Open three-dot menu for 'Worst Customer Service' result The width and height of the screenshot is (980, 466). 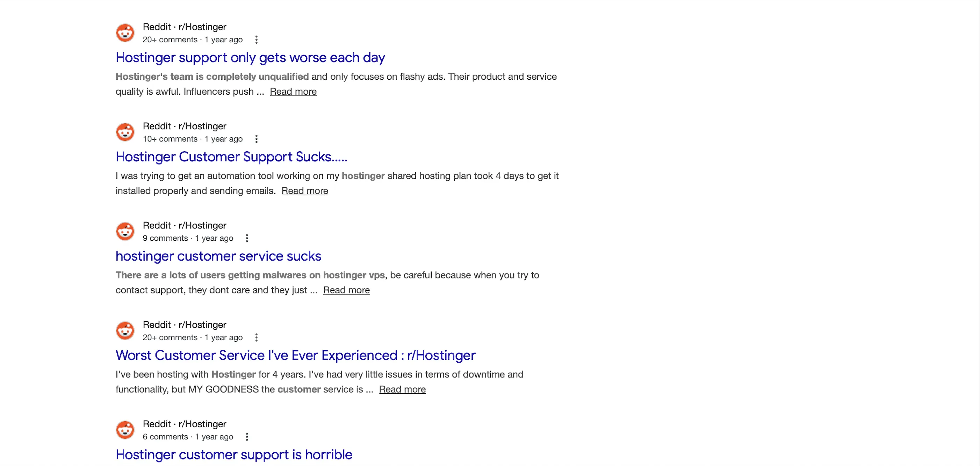[x=257, y=337]
